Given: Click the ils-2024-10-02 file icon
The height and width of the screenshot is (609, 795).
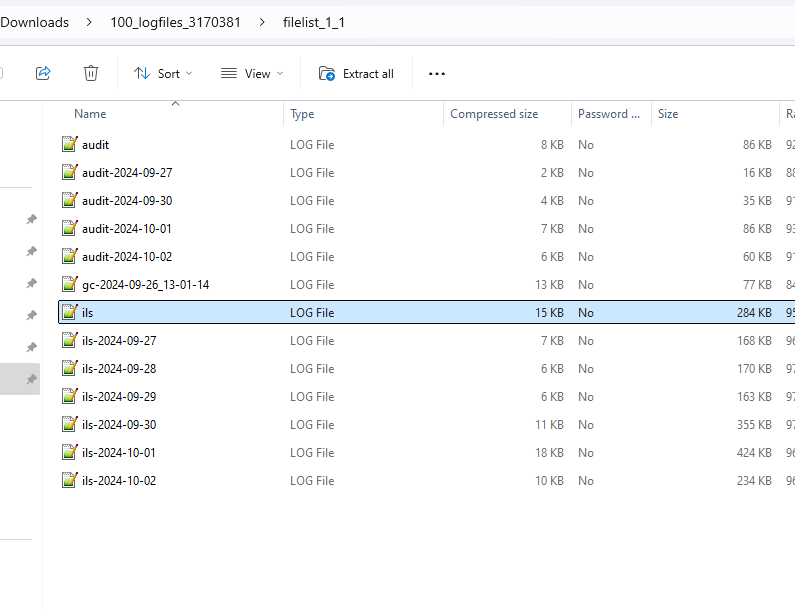Looking at the screenshot, I should pyautogui.click(x=70, y=481).
